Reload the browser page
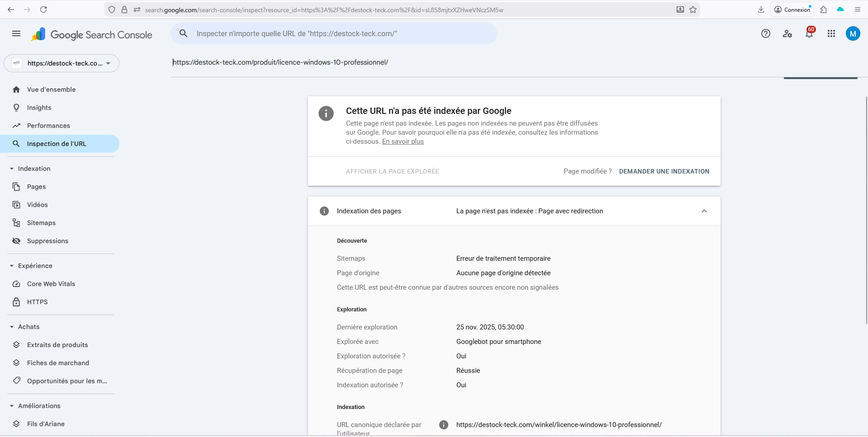The width and height of the screenshot is (868, 437). tap(43, 9)
